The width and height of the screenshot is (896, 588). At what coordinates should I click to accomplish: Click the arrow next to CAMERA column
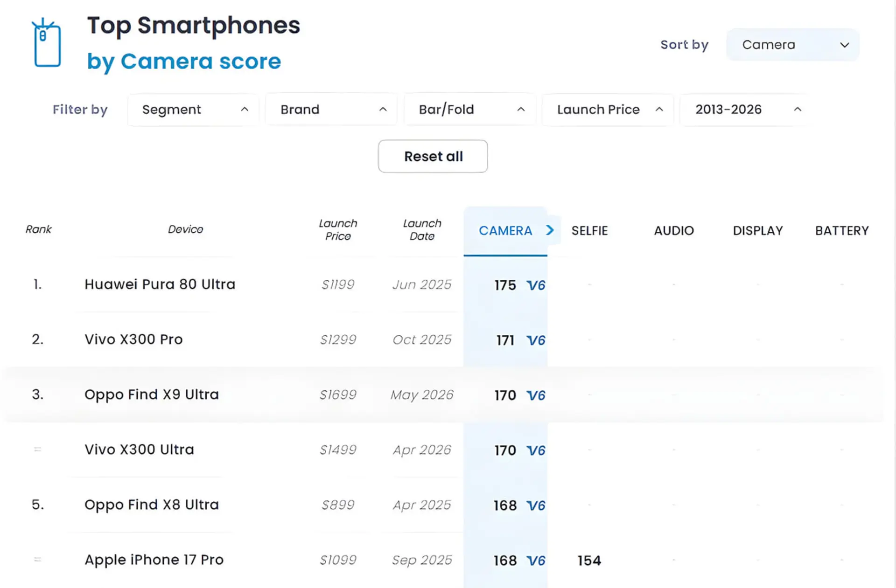550,230
